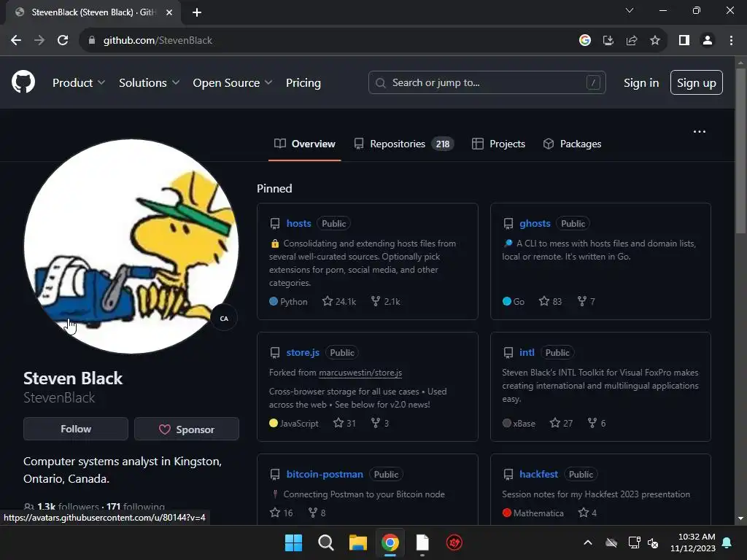Click the browser back arrow

(x=16, y=41)
